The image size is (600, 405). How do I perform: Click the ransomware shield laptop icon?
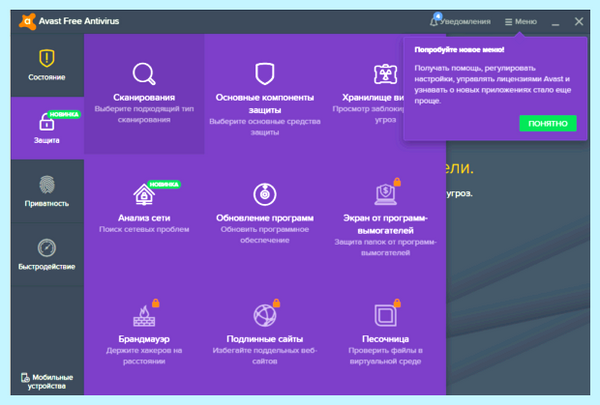pyautogui.click(x=385, y=194)
